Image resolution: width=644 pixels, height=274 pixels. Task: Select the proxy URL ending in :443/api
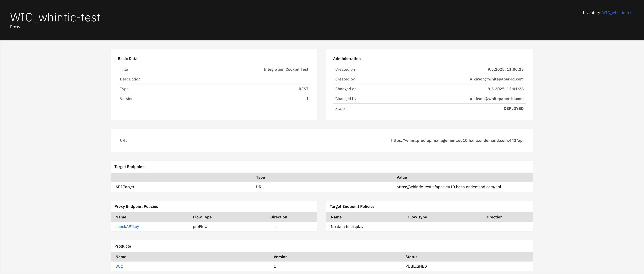coord(457,140)
